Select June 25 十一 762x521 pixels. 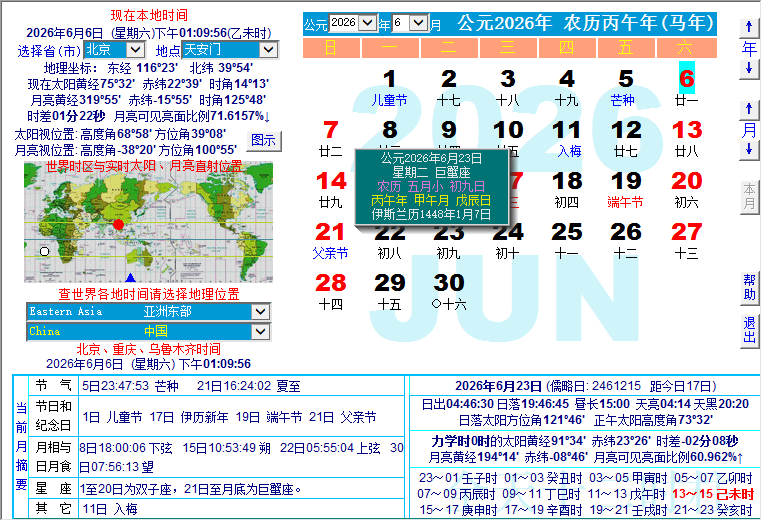[x=567, y=241]
